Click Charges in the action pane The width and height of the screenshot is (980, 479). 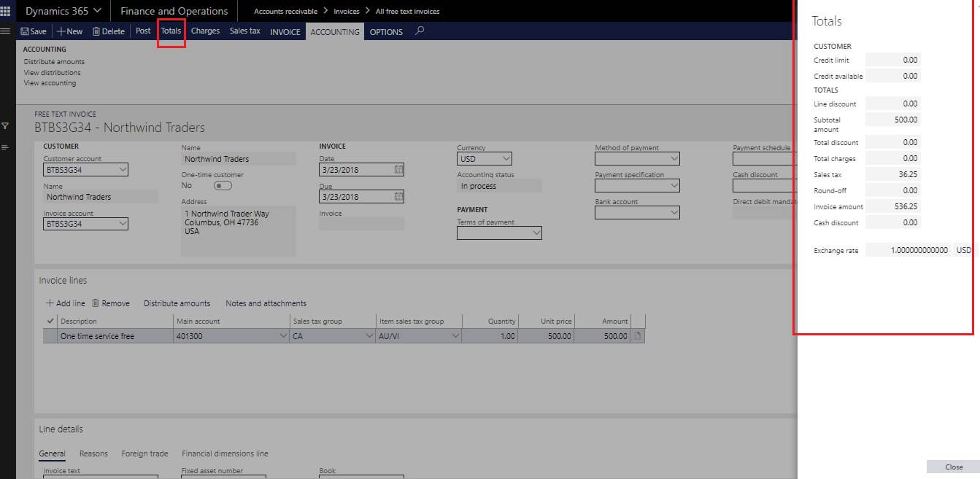[x=205, y=31]
